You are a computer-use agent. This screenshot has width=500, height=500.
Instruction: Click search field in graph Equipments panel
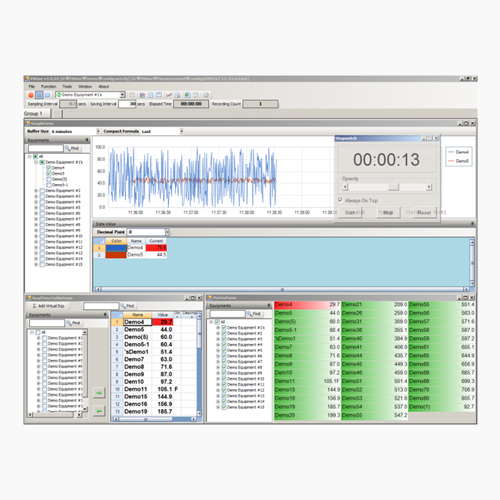pyautogui.click(x=46, y=148)
